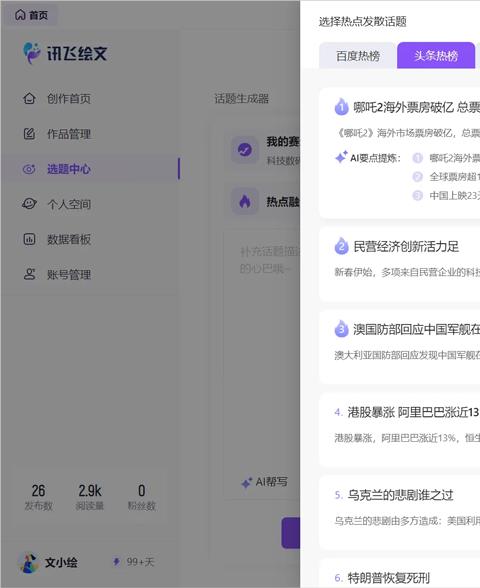
Task: Click the 账号管理 user icon
Action: (x=29, y=274)
